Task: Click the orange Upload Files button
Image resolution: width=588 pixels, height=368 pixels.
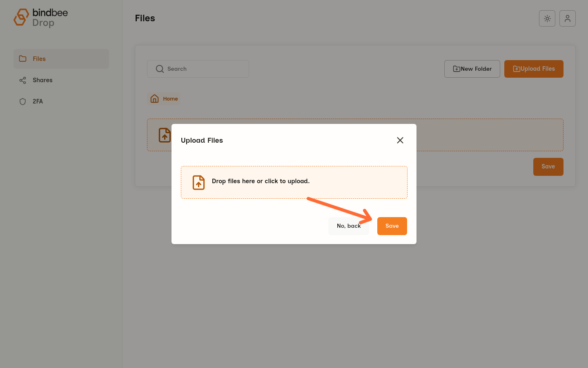Action: tap(534, 69)
